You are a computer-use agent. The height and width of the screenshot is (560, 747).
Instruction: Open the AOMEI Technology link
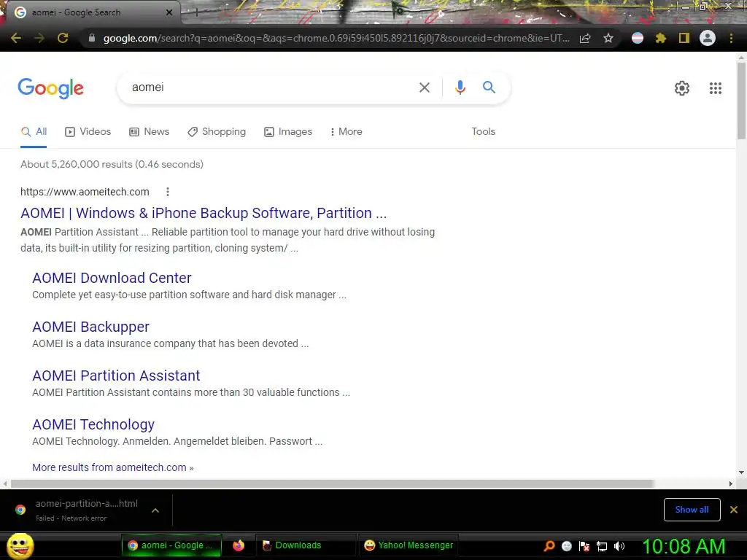93,425
